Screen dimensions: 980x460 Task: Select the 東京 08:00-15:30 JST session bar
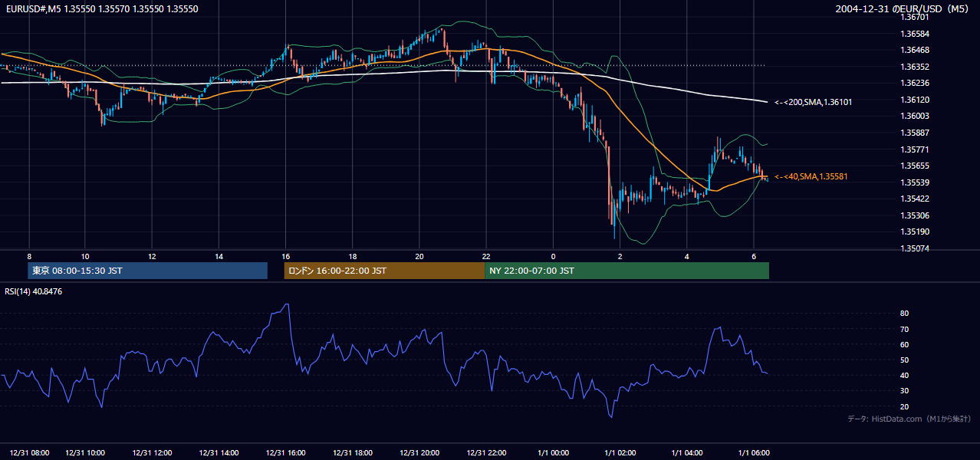click(147, 271)
